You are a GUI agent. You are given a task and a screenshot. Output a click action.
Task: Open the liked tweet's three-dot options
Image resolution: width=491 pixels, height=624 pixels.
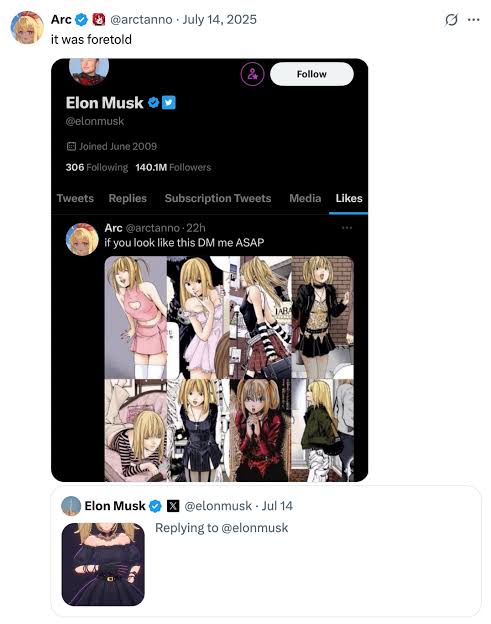coord(347,228)
